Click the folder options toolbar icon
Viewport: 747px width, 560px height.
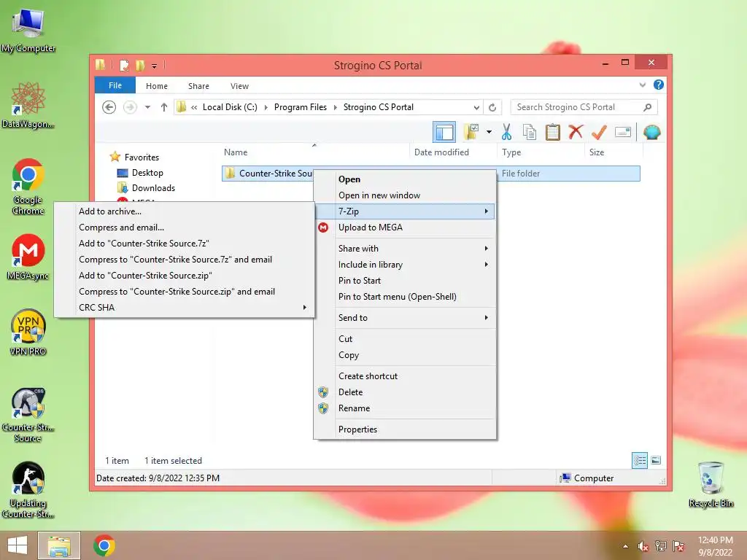pyautogui.click(x=471, y=132)
